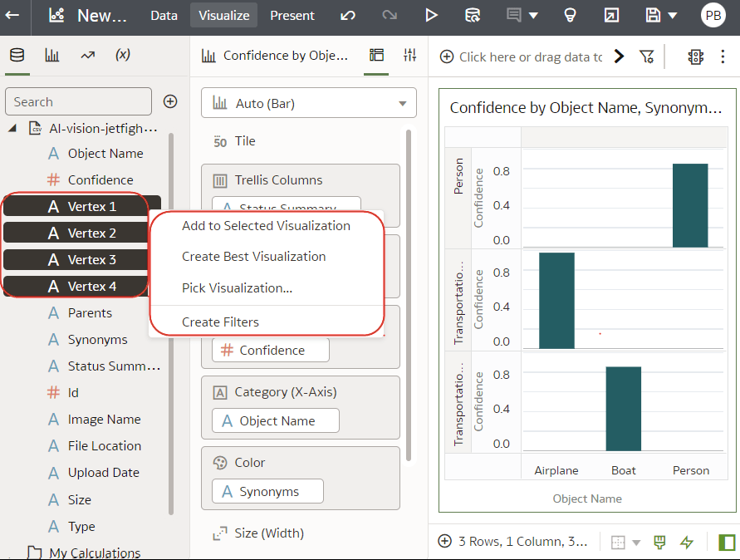The width and height of the screenshot is (740, 560).
Task: Open the Analytics trend line icon
Action: (87, 55)
